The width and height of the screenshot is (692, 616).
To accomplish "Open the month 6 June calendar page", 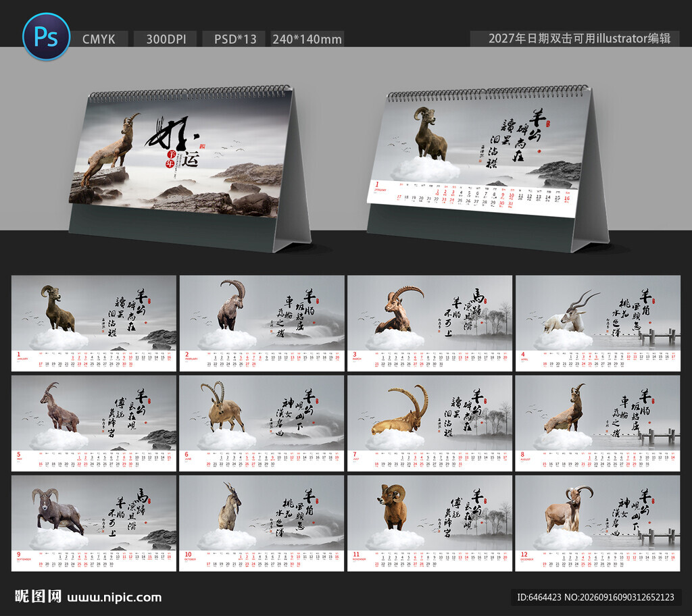I will coord(262,423).
